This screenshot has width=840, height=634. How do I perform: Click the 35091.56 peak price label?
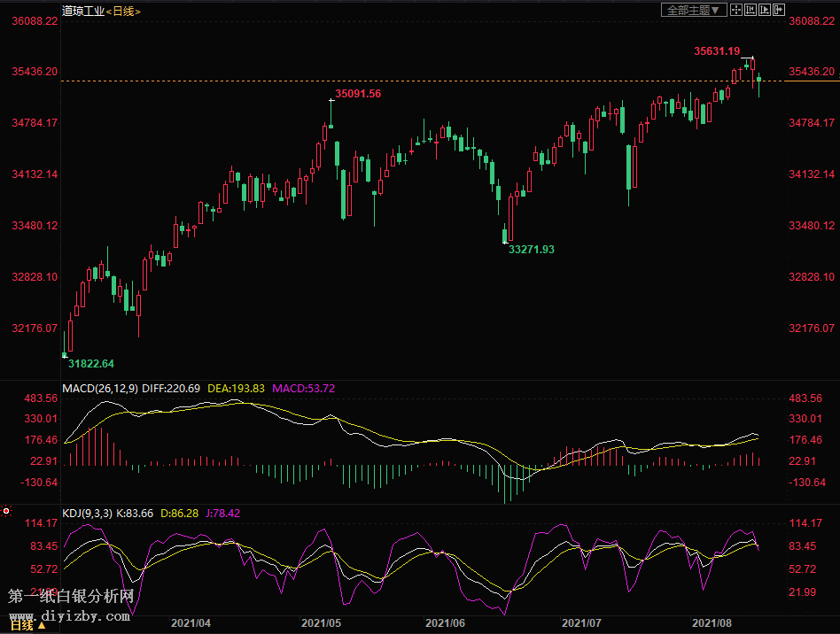(x=358, y=94)
